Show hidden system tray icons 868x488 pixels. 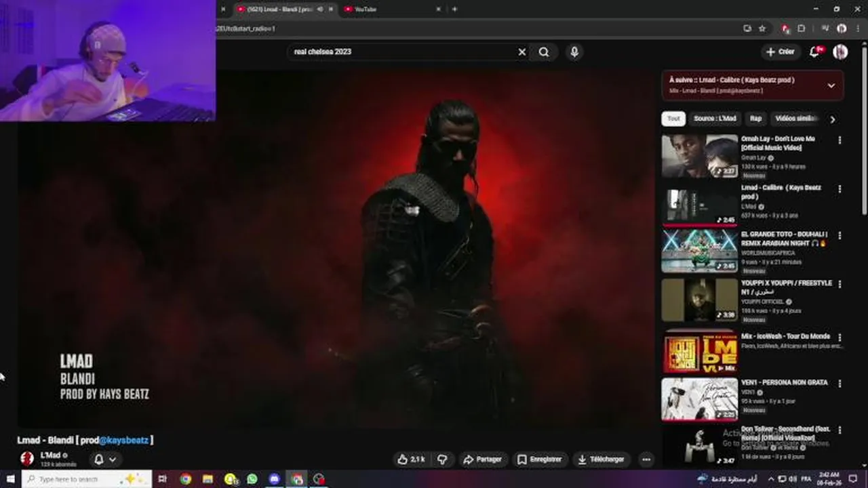(770, 479)
